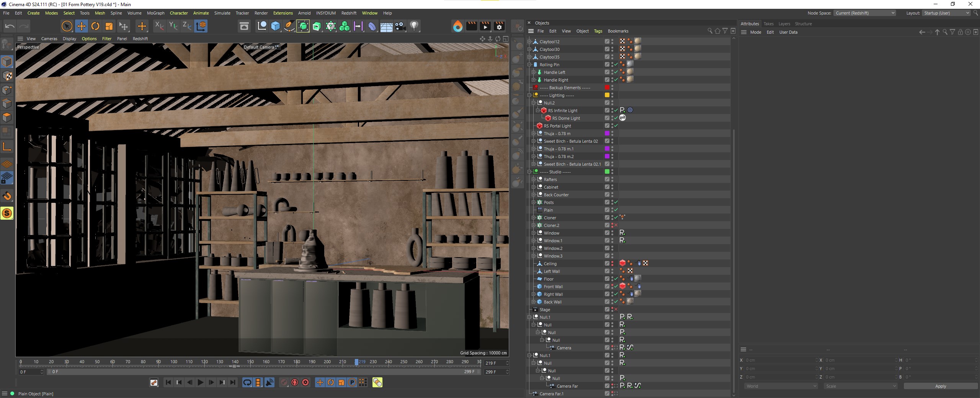Select the Move tool in top toolbar
The image size is (980, 398).
point(81,26)
